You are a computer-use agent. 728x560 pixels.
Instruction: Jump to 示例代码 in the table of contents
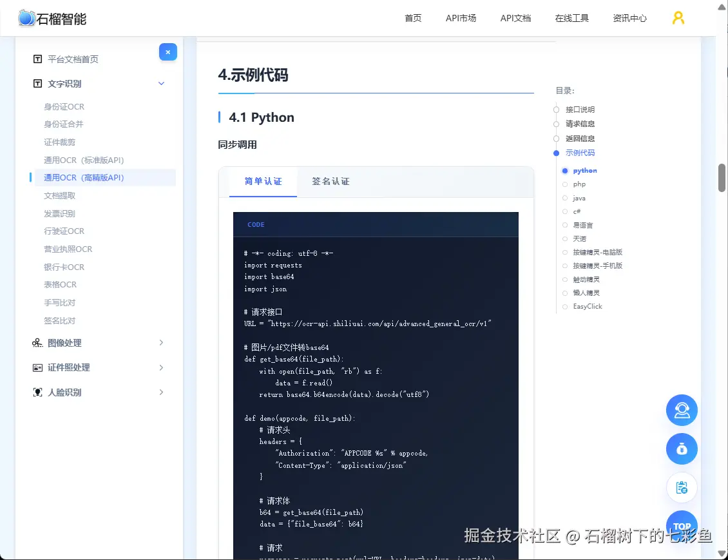coord(580,153)
